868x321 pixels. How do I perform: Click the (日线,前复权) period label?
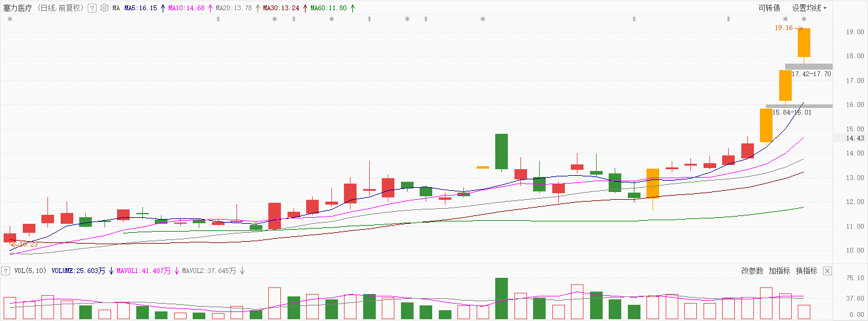click(60, 8)
